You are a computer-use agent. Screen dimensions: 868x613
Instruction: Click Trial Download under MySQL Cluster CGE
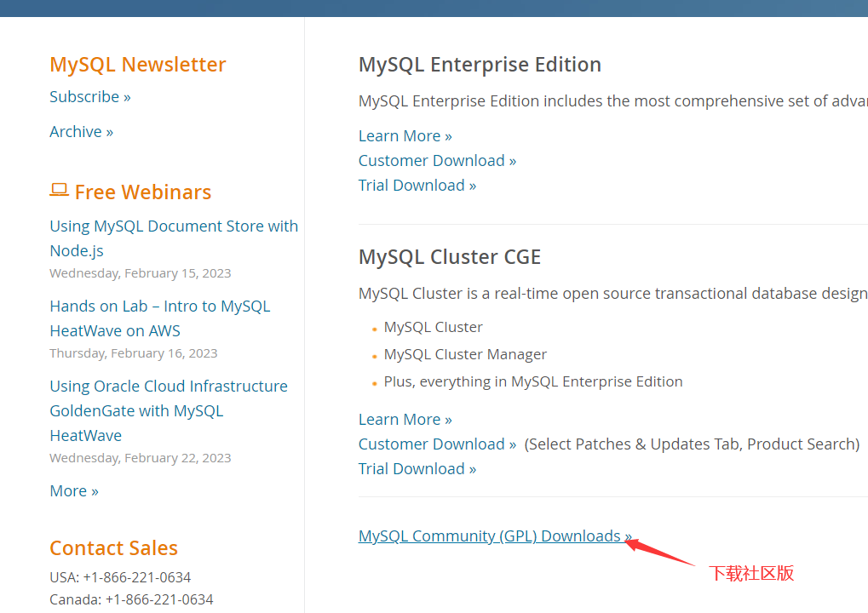[417, 469]
